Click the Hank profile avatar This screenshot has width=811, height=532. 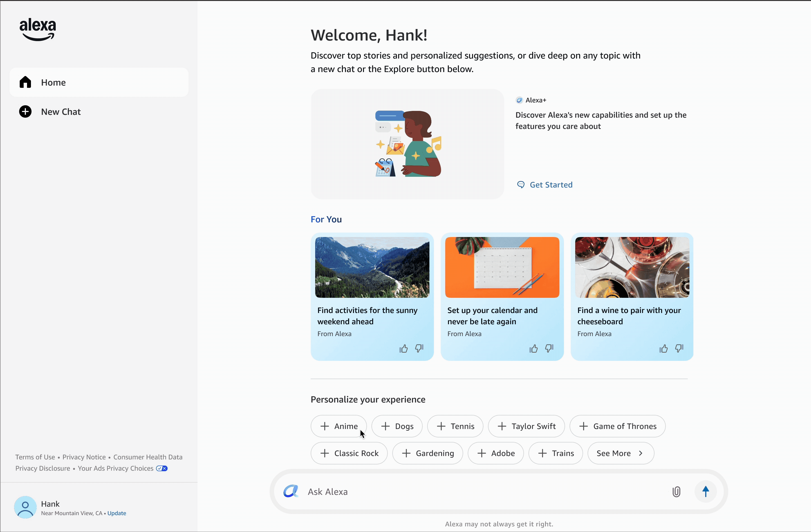tap(25, 508)
